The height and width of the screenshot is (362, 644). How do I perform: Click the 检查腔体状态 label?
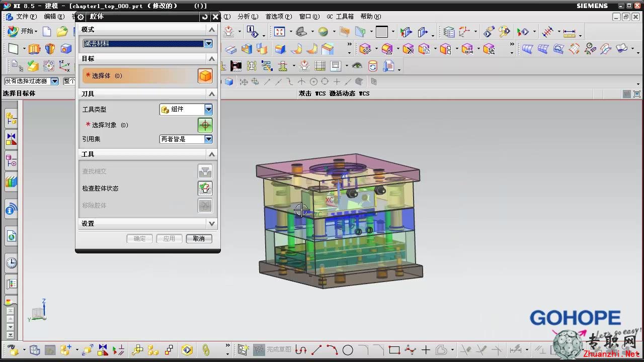(101, 189)
